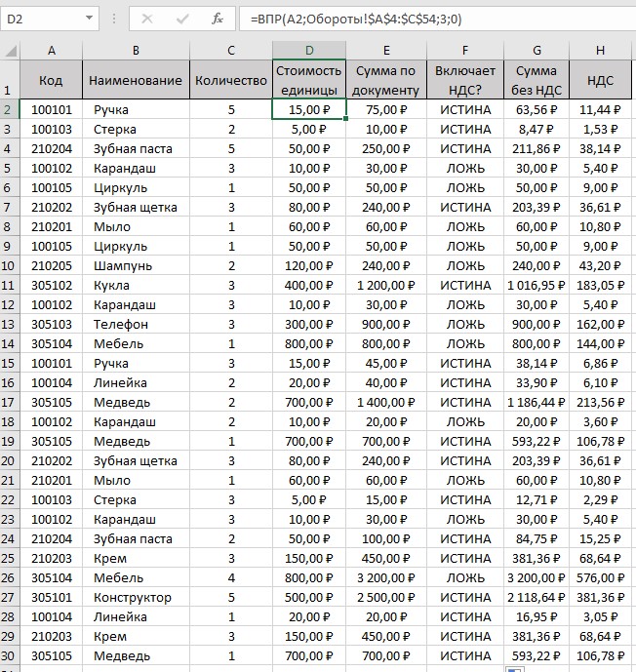Click 'Мыло' in row 8

pyautogui.click(x=136, y=227)
